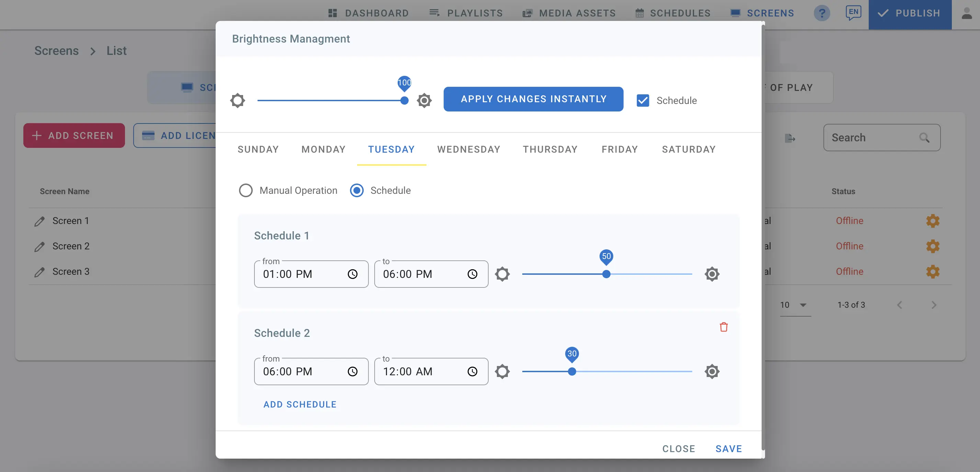This screenshot has height=472, width=980.
Task: Open clock picker for Schedule 2 to time
Action: point(472,371)
